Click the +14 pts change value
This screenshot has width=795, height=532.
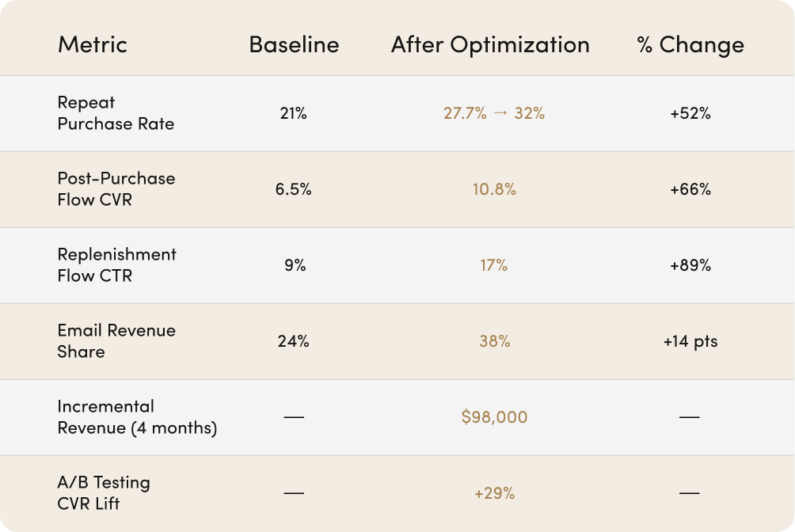[690, 341]
